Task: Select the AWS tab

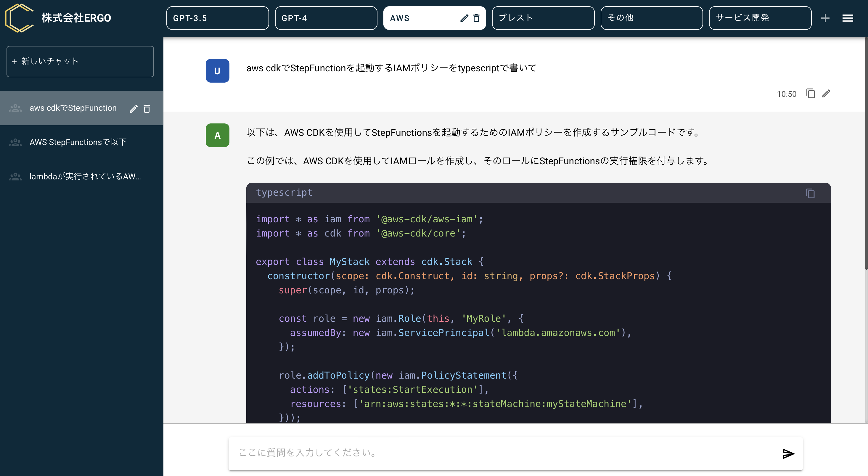Action: (x=434, y=18)
